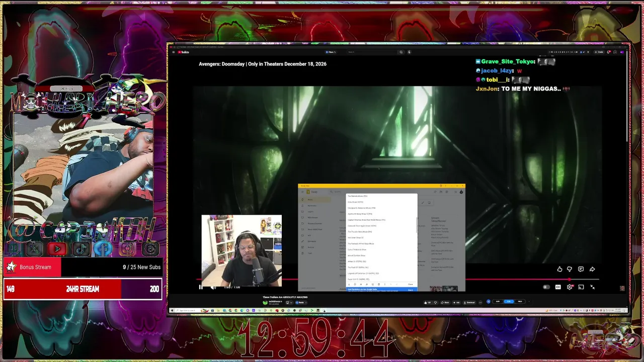The image size is (644, 362).
Task: Click Close in the Google Keep note
Action: point(411,284)
